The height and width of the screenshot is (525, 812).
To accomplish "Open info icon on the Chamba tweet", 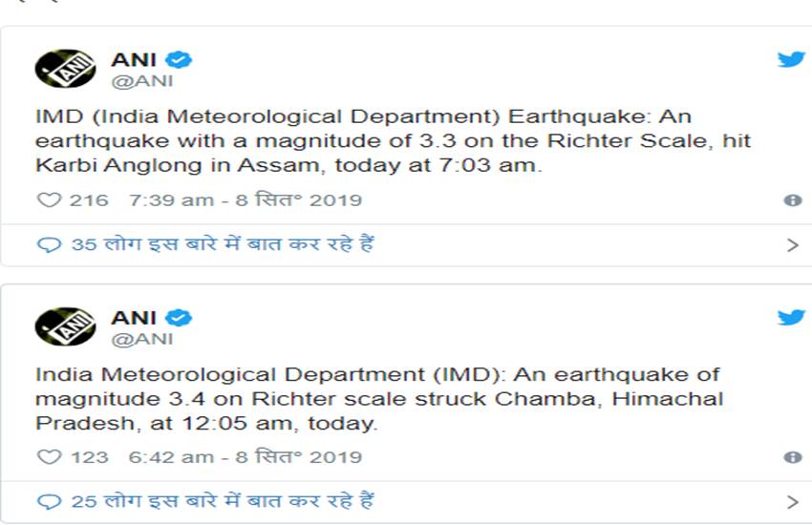I will (792, 457).
